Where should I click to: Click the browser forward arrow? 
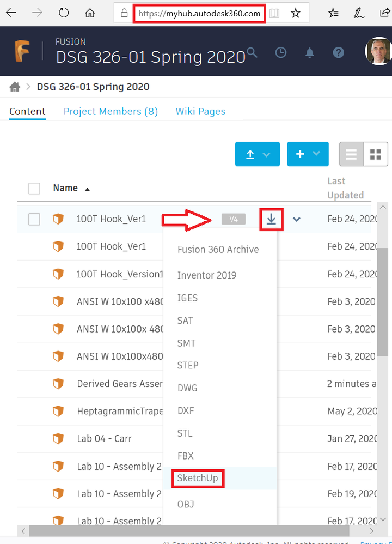[37, 13]
